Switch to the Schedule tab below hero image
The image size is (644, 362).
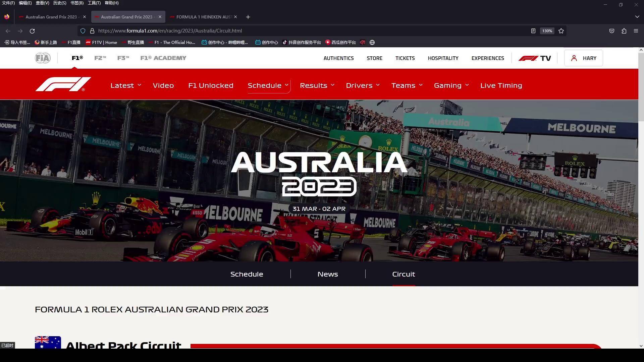pyautogui.click(x=247, y=274)
